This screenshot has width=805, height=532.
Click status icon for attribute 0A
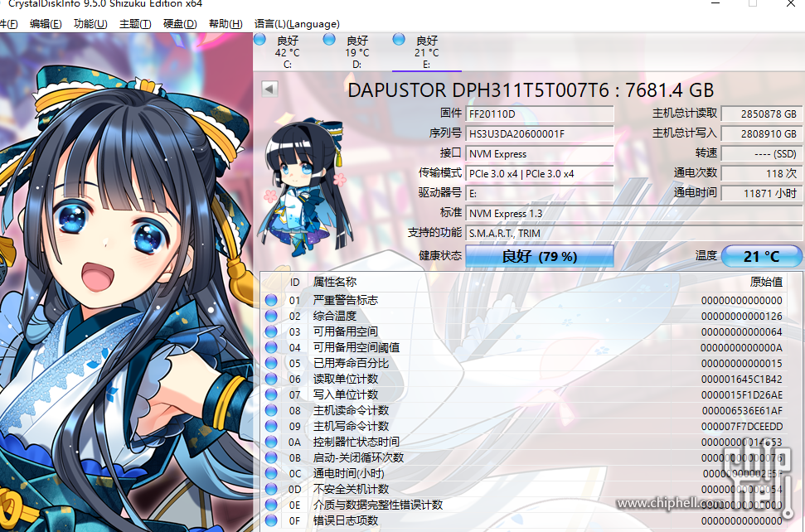271,442
